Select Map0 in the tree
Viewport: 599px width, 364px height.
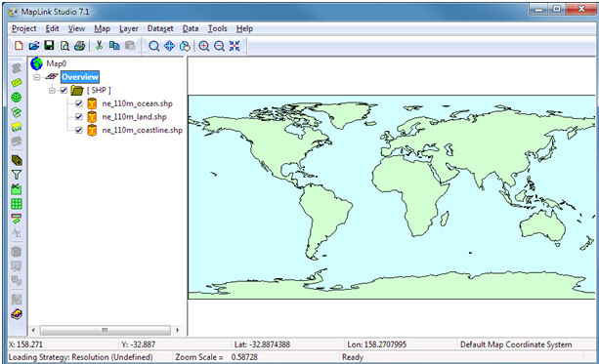coord(56,63)
